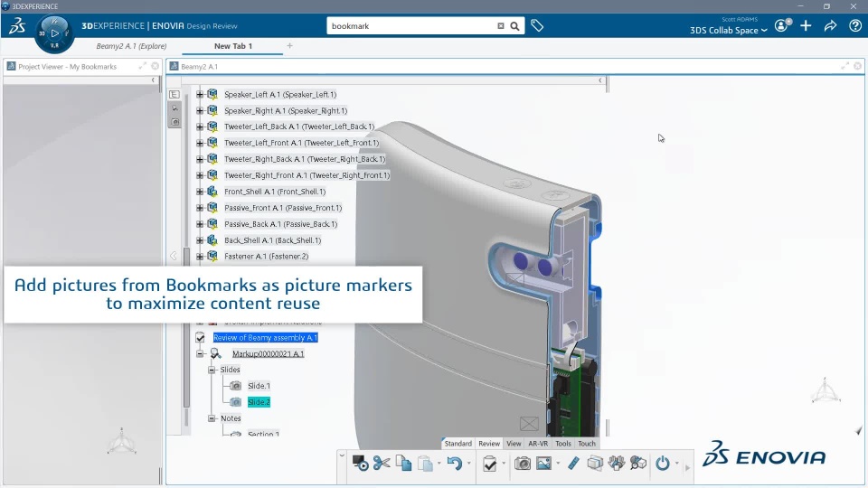Click the camera icon in tree sidebar
Screen dimensions: 868x488
tap(175, 122)
